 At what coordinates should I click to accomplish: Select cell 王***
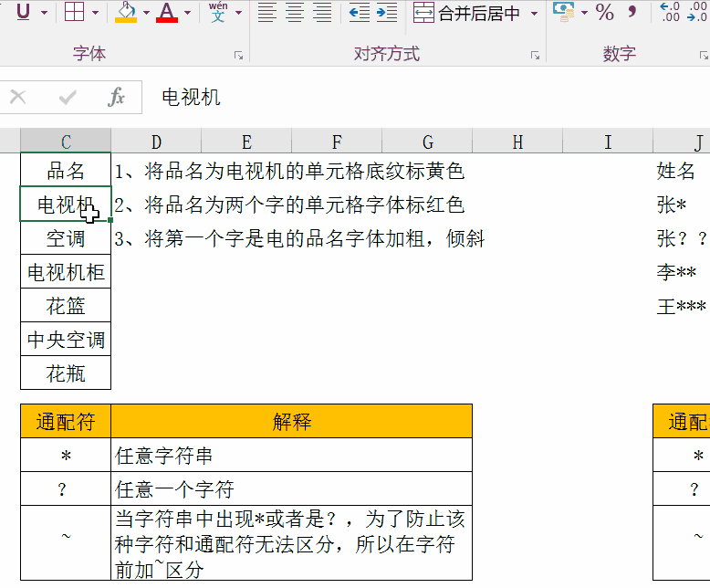(682, 306)
